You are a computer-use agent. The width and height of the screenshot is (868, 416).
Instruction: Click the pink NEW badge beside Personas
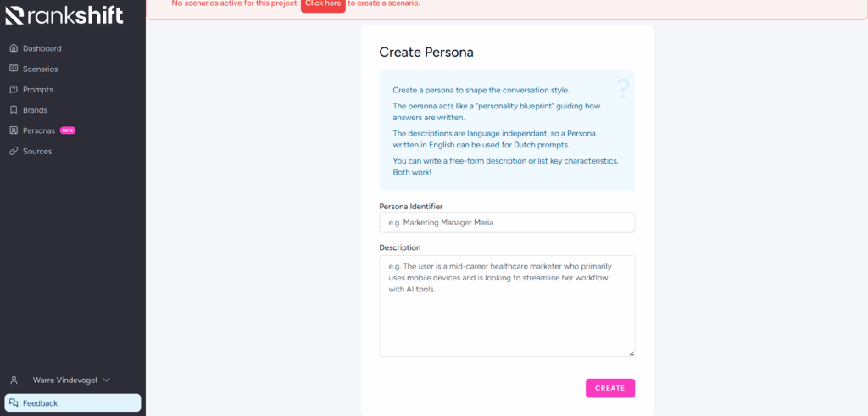[68, 130]
